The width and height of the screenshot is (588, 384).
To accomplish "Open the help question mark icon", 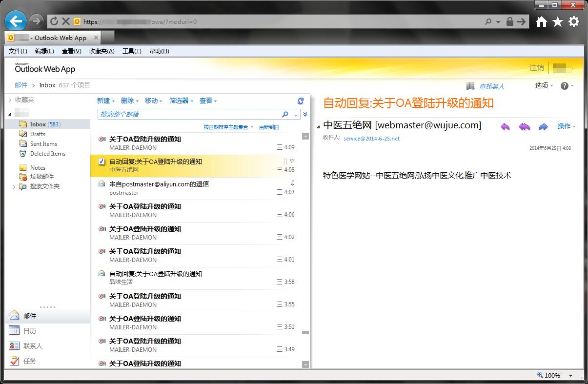I will tap(565, 86).
